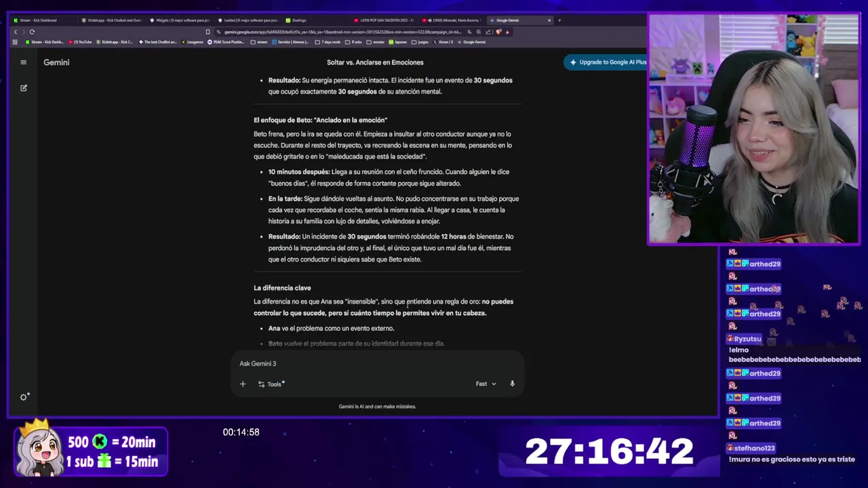Open the Tools menu in prompt box

(x=271, y=384)
